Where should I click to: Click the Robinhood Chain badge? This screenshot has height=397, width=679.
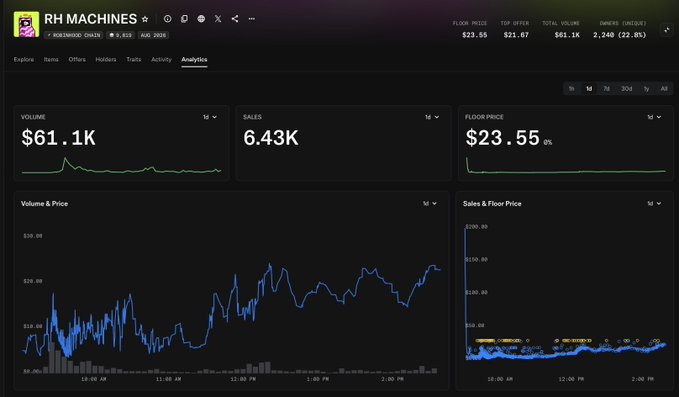click(x=74, y=35)
